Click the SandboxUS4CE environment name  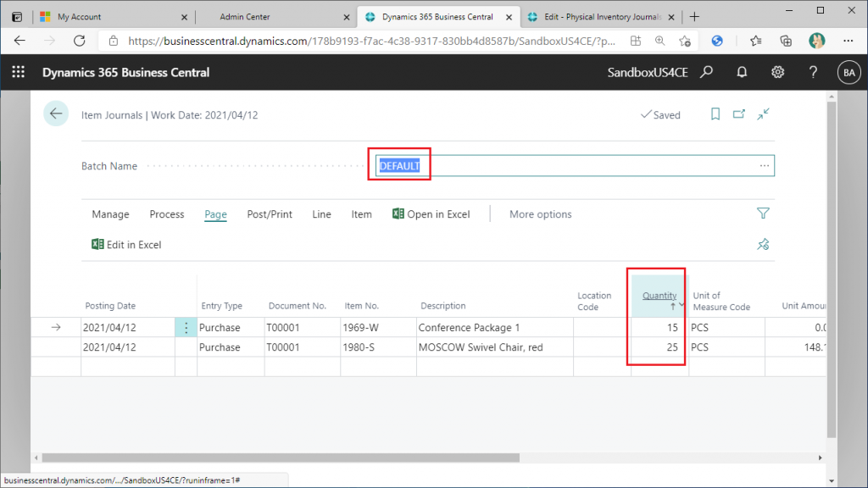click(647, 73)
